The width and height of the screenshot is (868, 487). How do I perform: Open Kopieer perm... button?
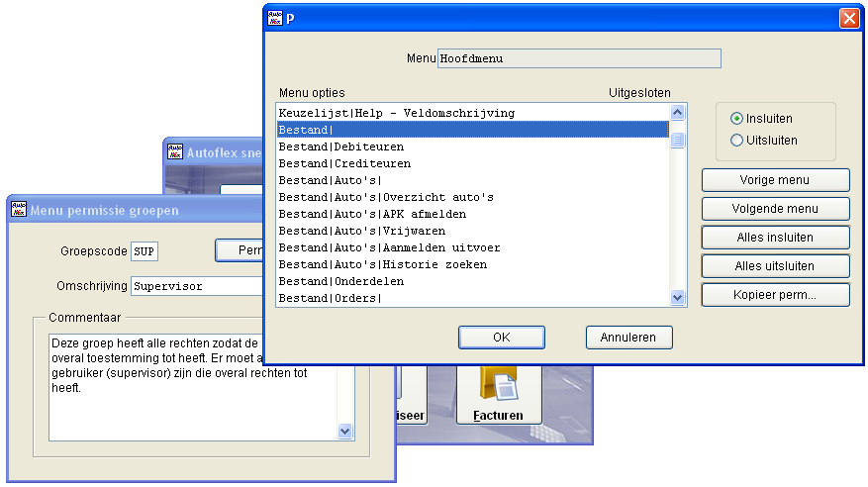tap(775, 295)
